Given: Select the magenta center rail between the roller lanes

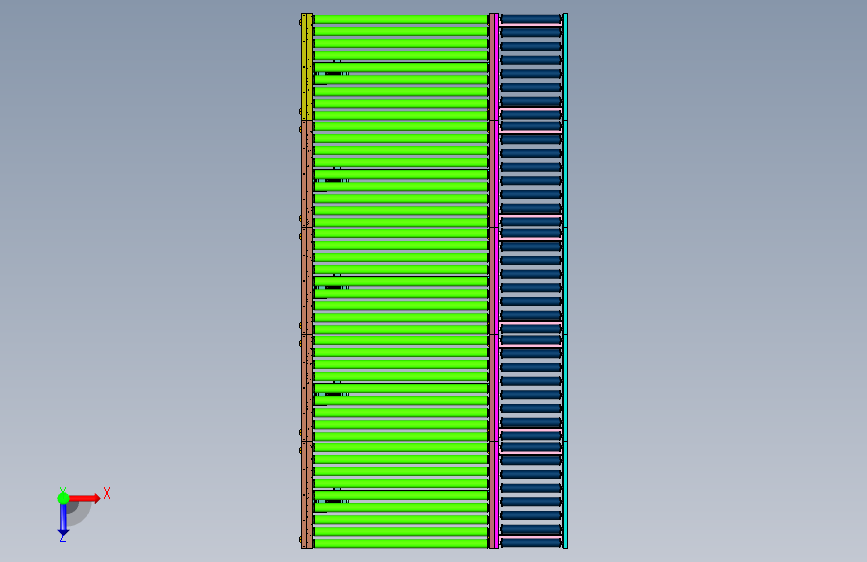Looking at the screenshot, I should 497,281.
